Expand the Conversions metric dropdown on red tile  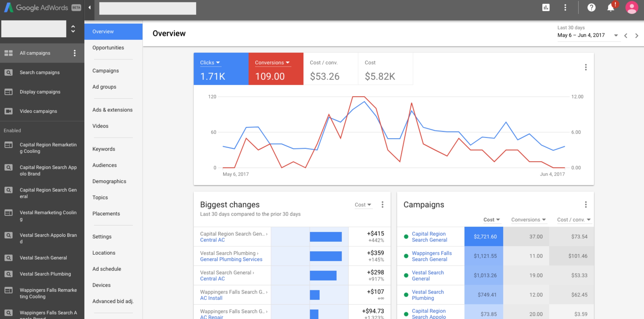(288, 63)
